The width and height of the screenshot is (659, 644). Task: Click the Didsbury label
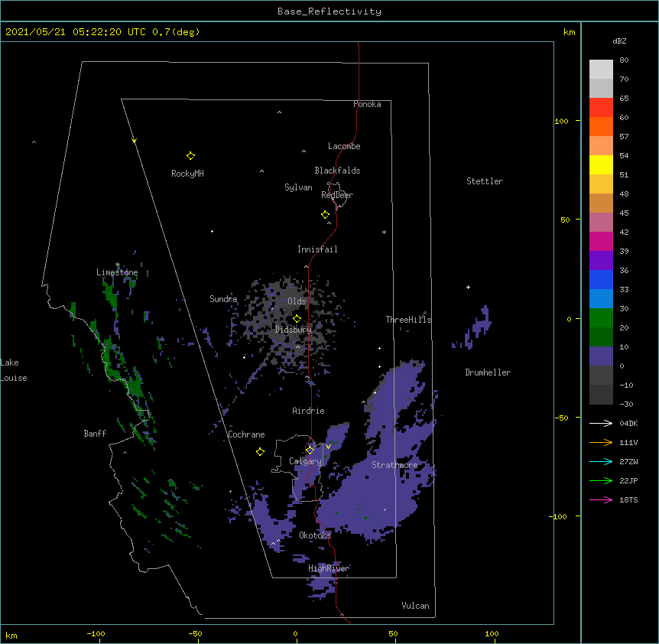pyautogui.click(x=294, y=330)
